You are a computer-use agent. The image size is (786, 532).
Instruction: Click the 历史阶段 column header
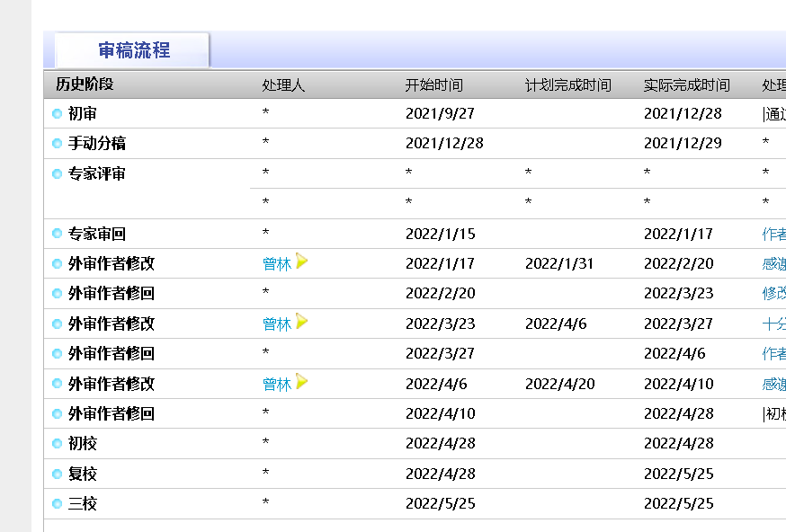click(x=85, y=85)
